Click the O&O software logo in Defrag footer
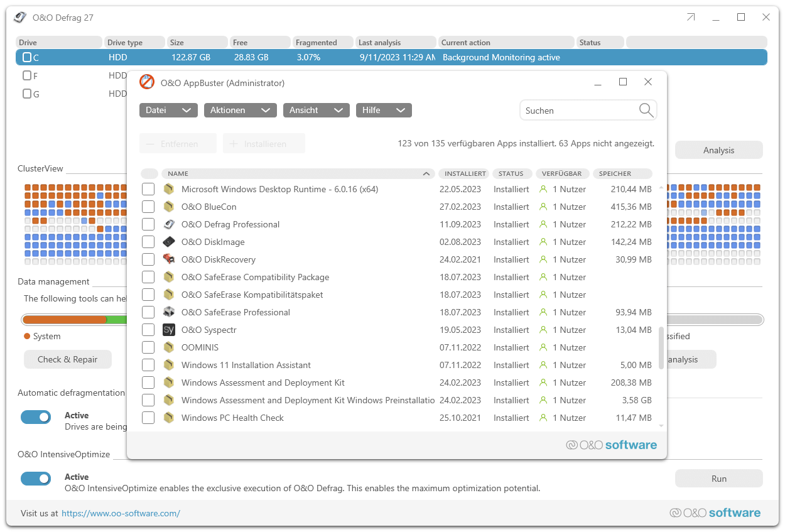Viewport: 785px width, 532px height. coord(715,513)
